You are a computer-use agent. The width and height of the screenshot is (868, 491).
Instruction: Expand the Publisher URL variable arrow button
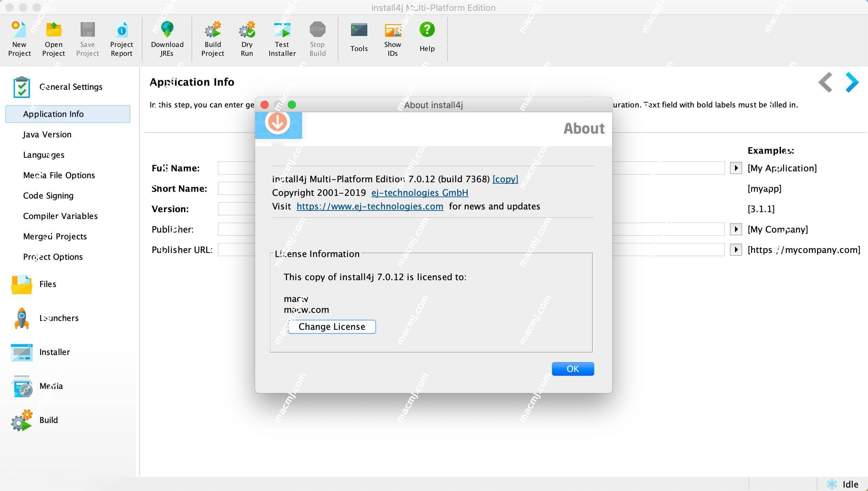point(736,250)
